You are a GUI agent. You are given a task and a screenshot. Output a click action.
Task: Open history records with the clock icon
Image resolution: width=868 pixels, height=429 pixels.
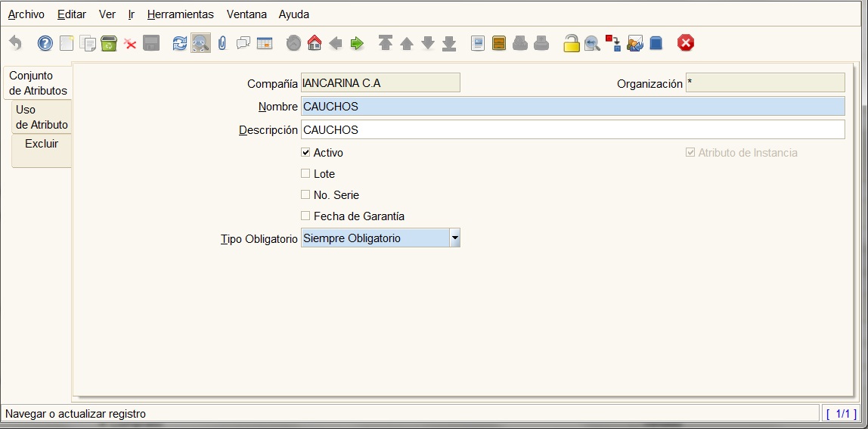coord(293,42)
